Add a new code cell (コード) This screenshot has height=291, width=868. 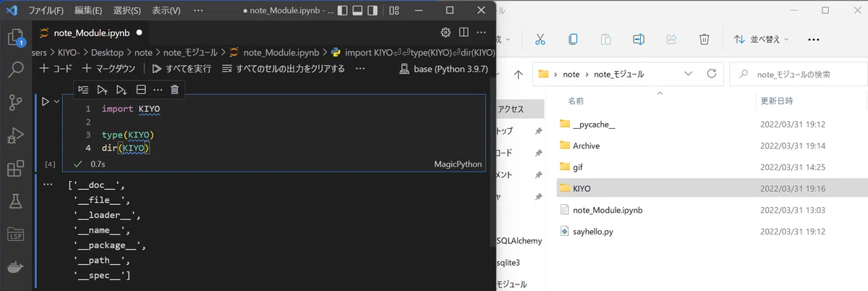[x=56, y=69]
